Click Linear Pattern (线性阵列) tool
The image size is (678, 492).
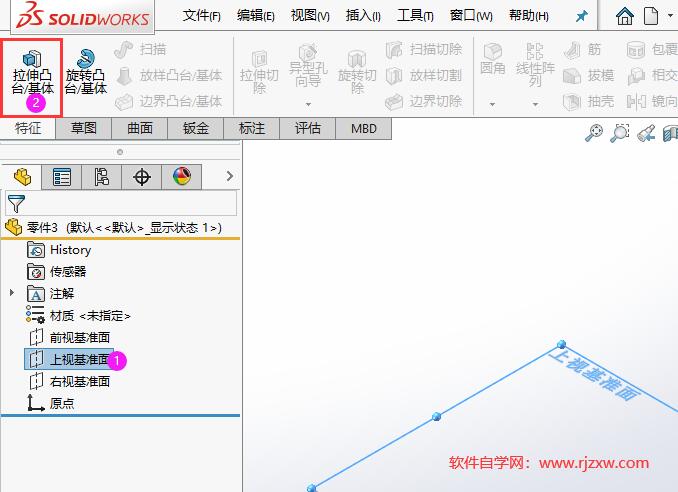tap(535, 65)
